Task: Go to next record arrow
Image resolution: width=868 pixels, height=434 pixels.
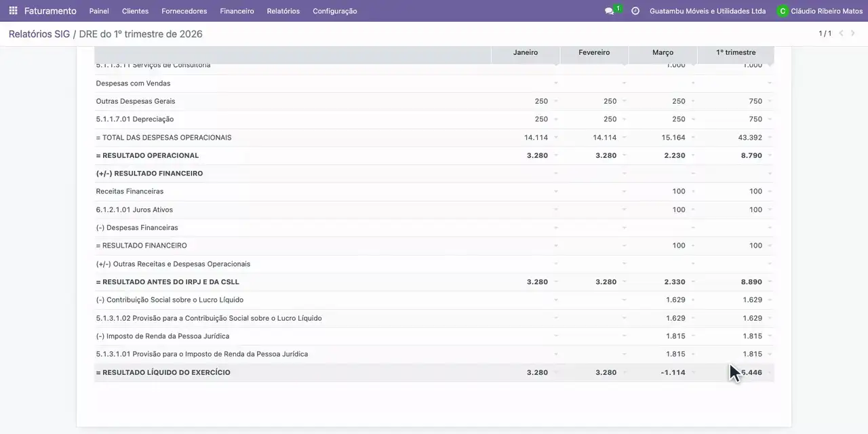Action: coord(853,33)
